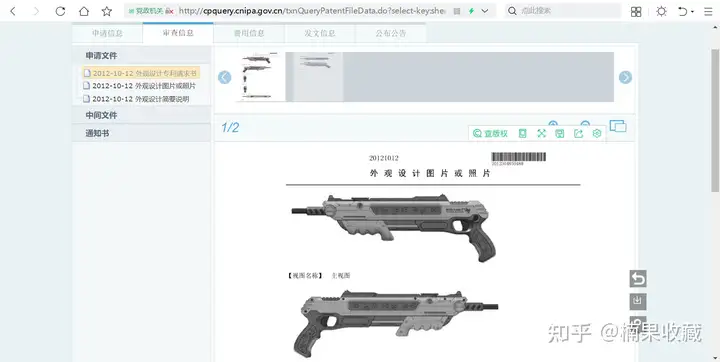Image resolution: width=720 pixels, height=362 pixels.
Task: Click the fullscreen expand icon in the viewer toolbar
Action: (541, 134)
